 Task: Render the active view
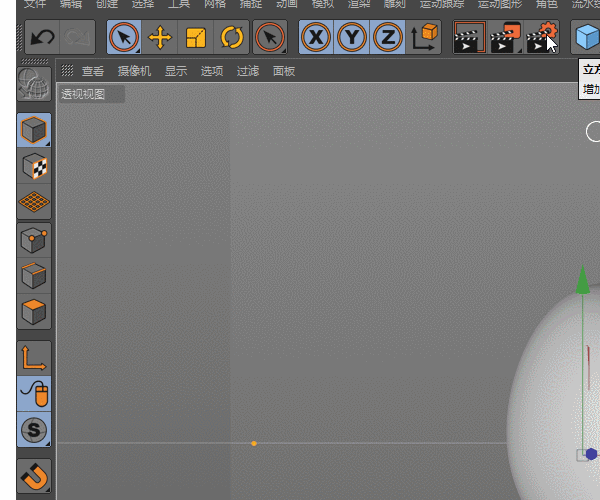(x=470, y=37)
